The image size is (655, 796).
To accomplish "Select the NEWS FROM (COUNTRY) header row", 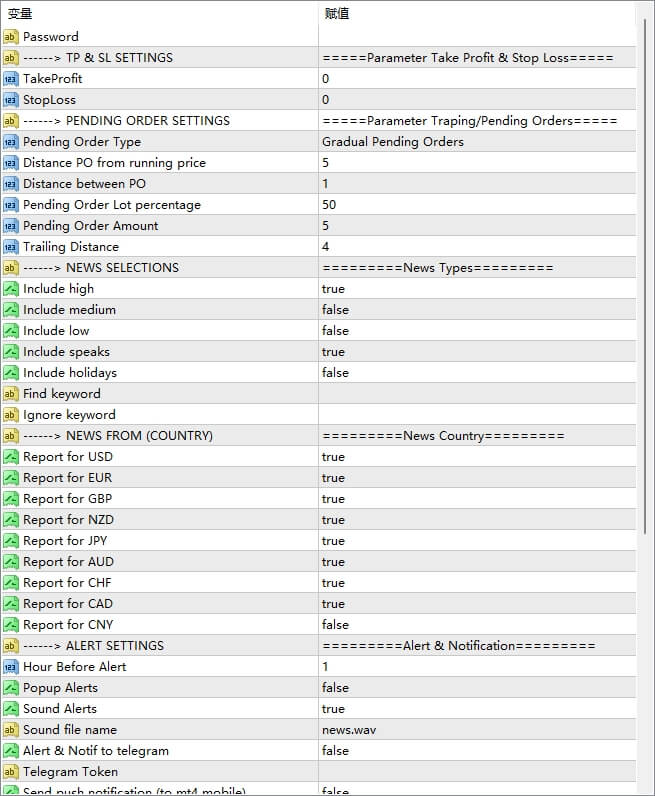I will [x=319, y=436].
